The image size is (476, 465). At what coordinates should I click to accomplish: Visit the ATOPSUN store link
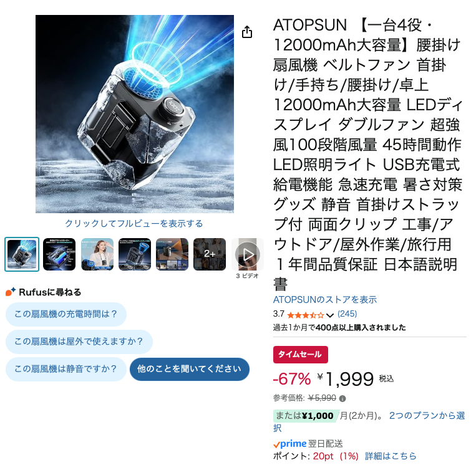pos(325,300)
